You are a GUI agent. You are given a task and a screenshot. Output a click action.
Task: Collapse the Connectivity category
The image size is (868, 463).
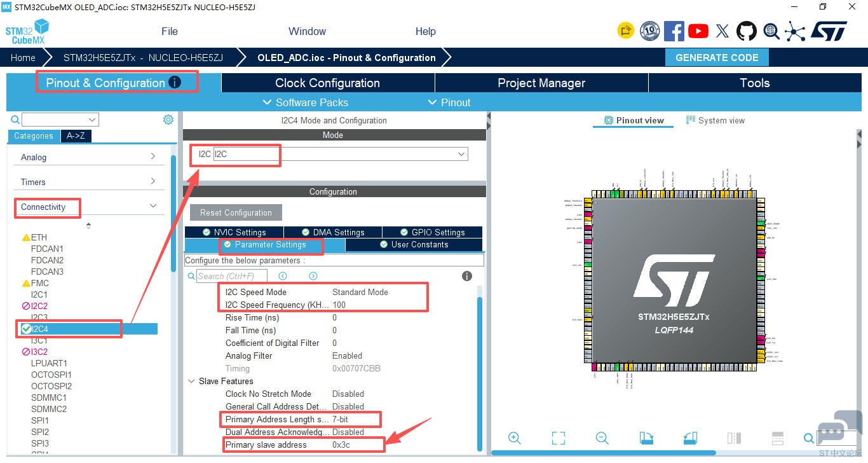click(x=153, y=206)
